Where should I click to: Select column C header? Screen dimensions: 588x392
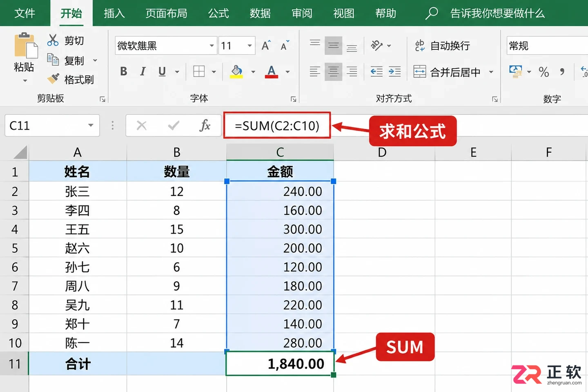[280, 152]
